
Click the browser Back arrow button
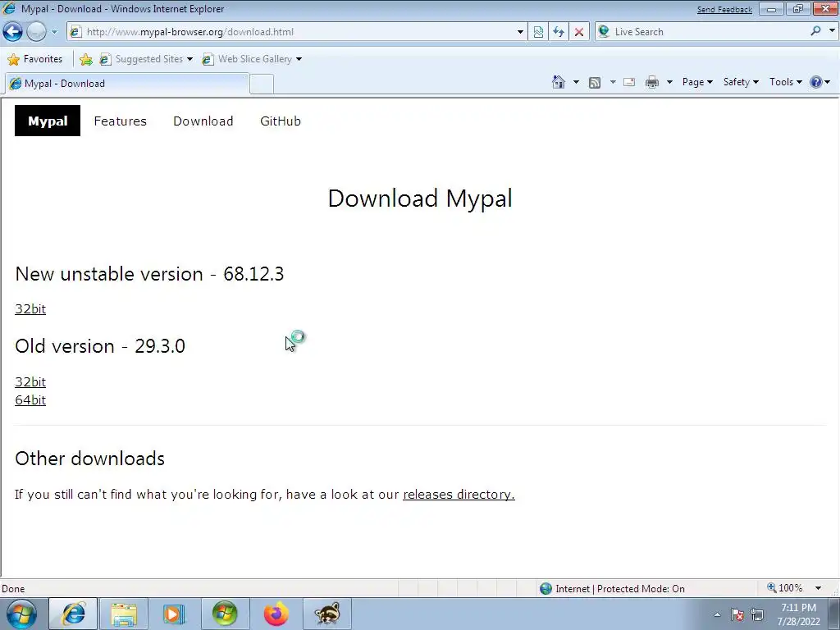pyautogui.click(x=13, y=32)
